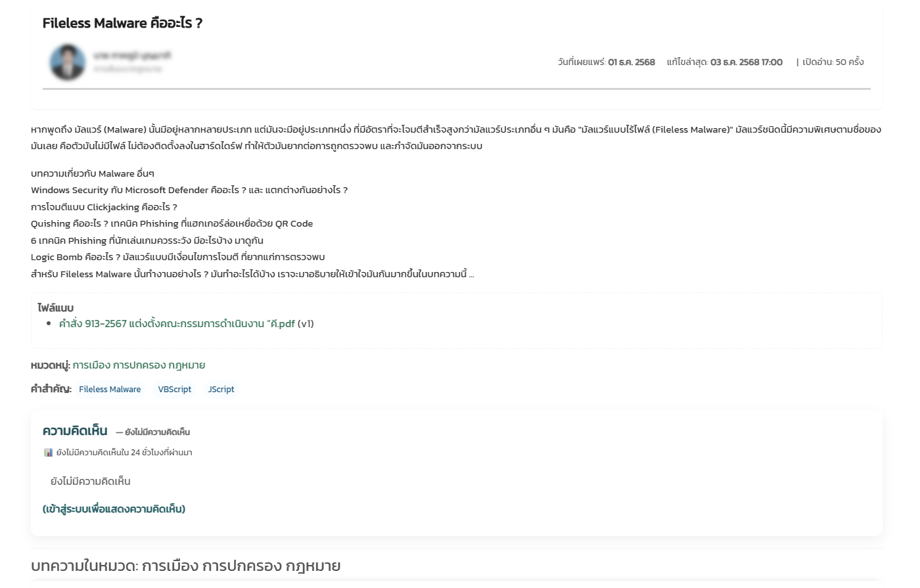
Task: Click the last edited timestamp 03 ธ.ค. 2568 17:00
Action: point(746,62)
